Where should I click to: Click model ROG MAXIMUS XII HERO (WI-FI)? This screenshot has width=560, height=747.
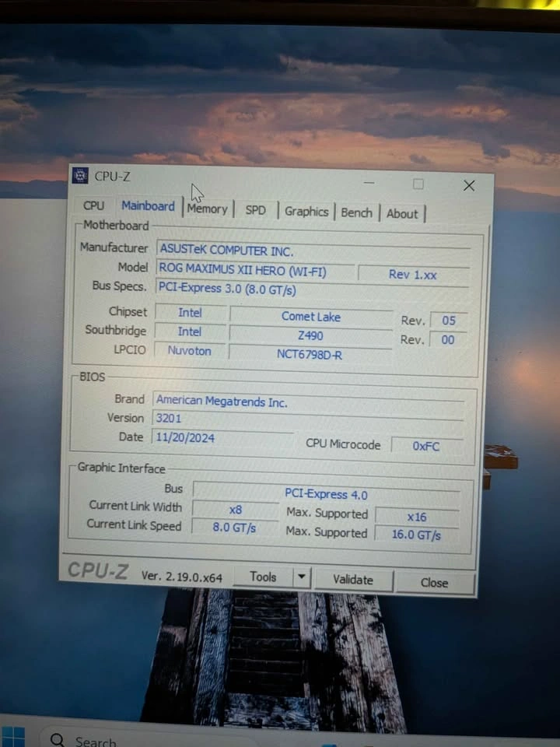click(256, 270)
